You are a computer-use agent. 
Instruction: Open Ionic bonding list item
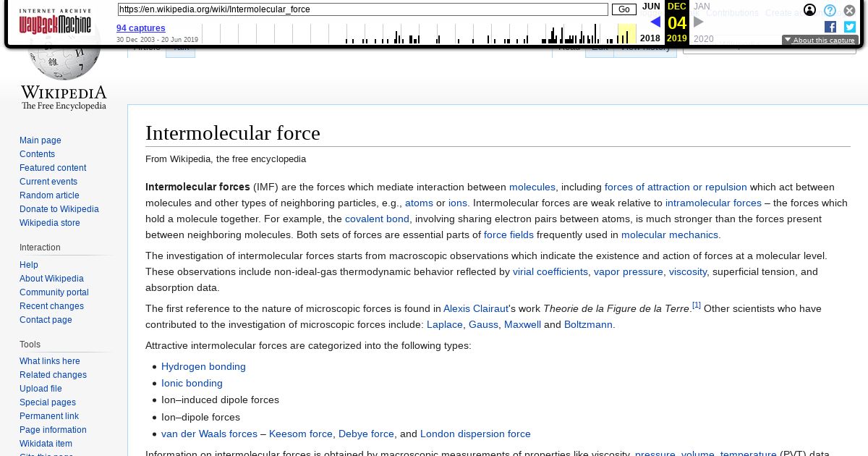tap(192, 383)
